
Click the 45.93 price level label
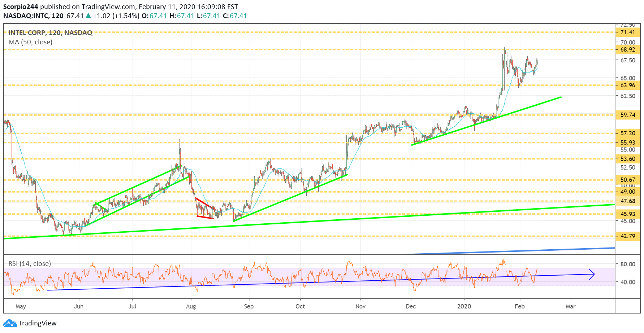tap(628, 214)
